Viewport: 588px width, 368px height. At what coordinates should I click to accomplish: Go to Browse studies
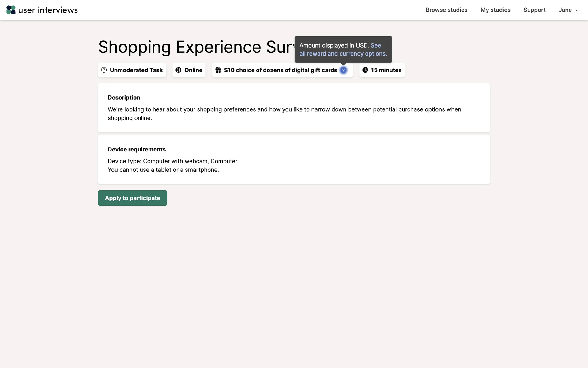pyautogui.click(x=446, y=10)
